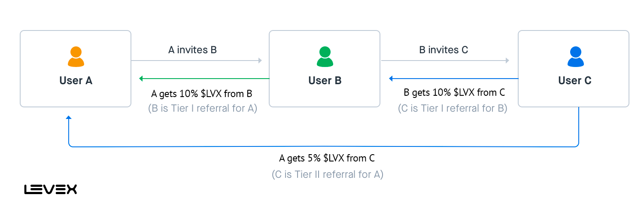Click "(C is Tier I referral for B)" note

pyautogui.click(x=453, y=108)
